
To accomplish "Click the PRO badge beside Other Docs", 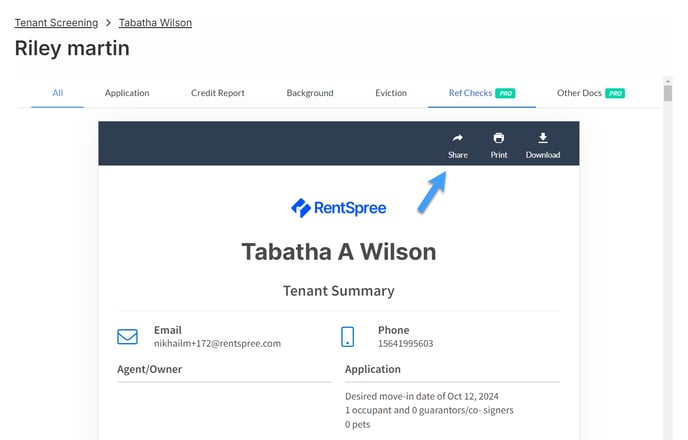I will coord(615,93).
